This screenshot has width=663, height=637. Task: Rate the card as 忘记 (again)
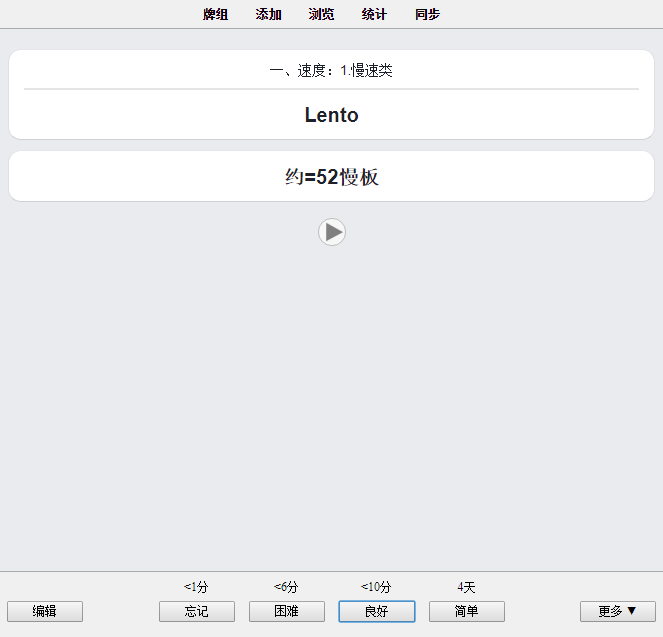click(x=197, y=611)
